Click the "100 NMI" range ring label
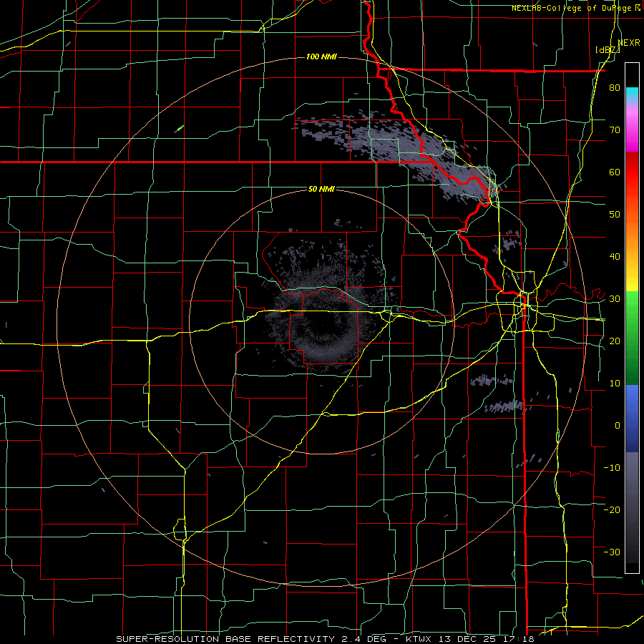Viewport: 644px width, 644px height. tap(321, 57)
